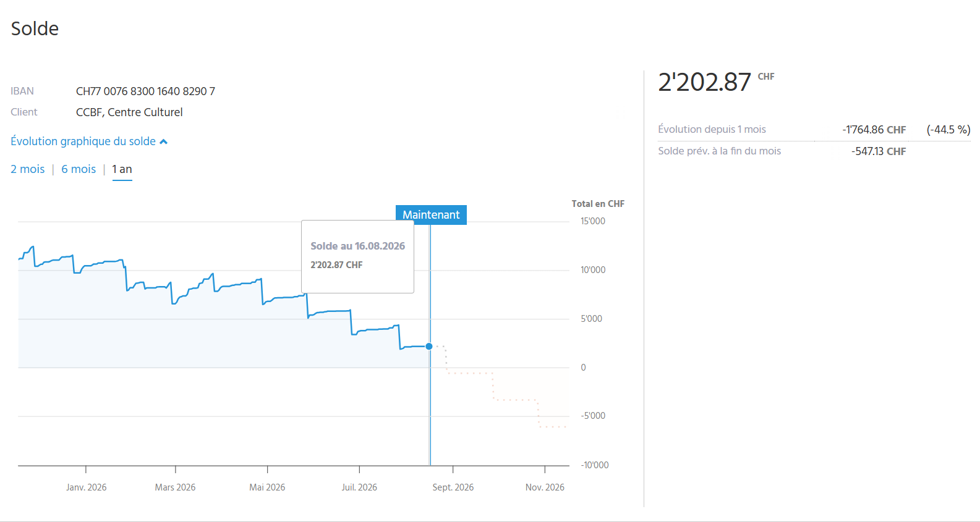Click the IBAN number CH77 0076 8300
This screenshot has height=522, width=980.
tap(145, 91)
